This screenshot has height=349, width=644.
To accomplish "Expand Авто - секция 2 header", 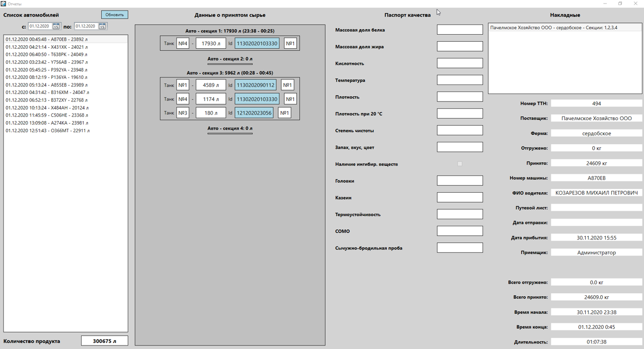I will [x=230, y=59].
